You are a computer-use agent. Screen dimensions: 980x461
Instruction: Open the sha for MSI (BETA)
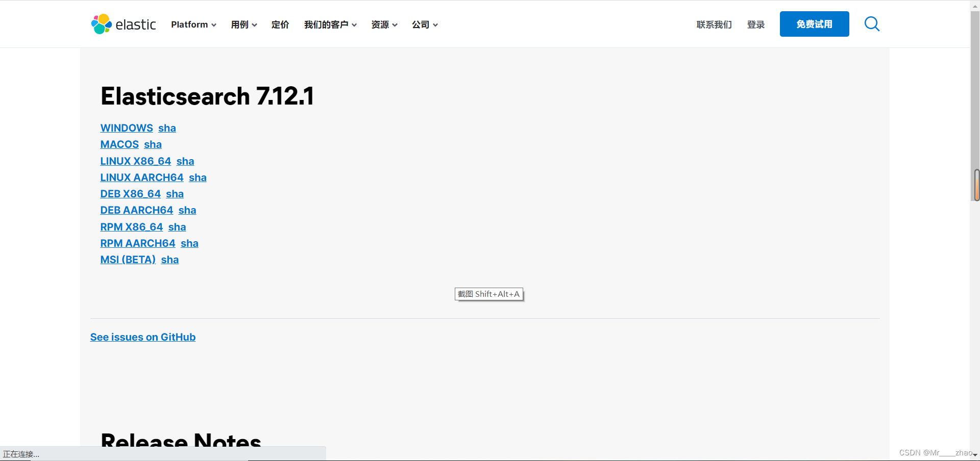click(x=170, y=260)
